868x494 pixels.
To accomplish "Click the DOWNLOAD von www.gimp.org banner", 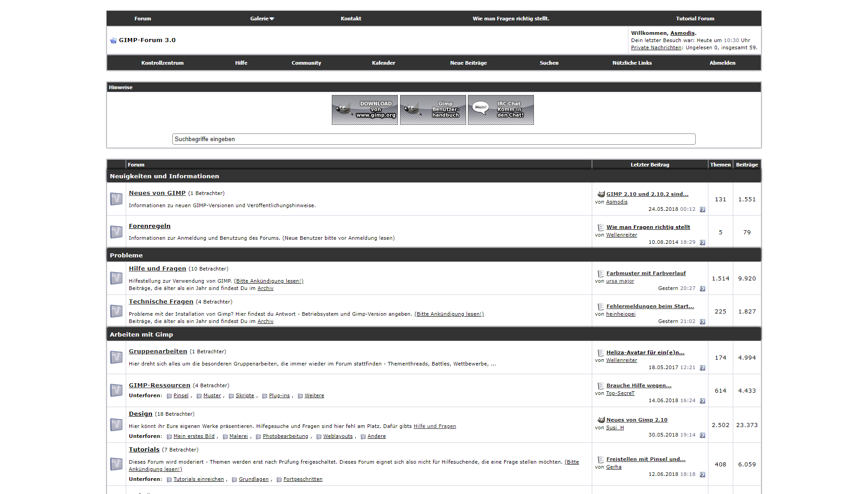I will 364,110.
